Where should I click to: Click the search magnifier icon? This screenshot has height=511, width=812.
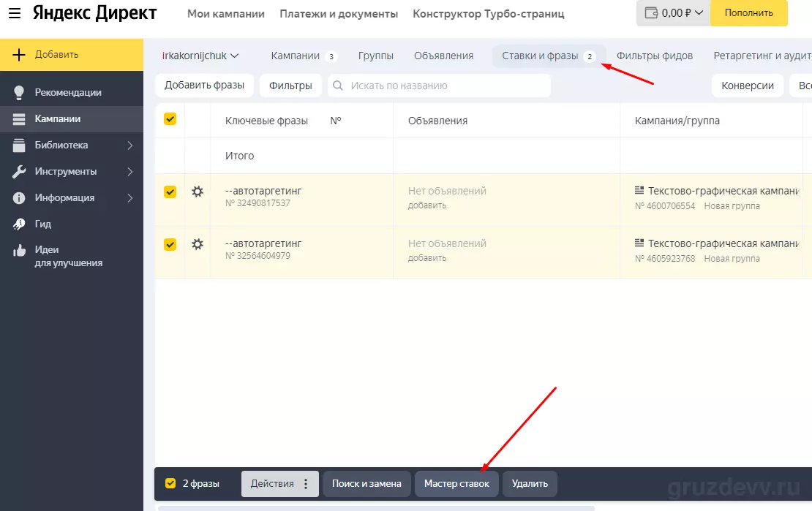tap(338, 86)
